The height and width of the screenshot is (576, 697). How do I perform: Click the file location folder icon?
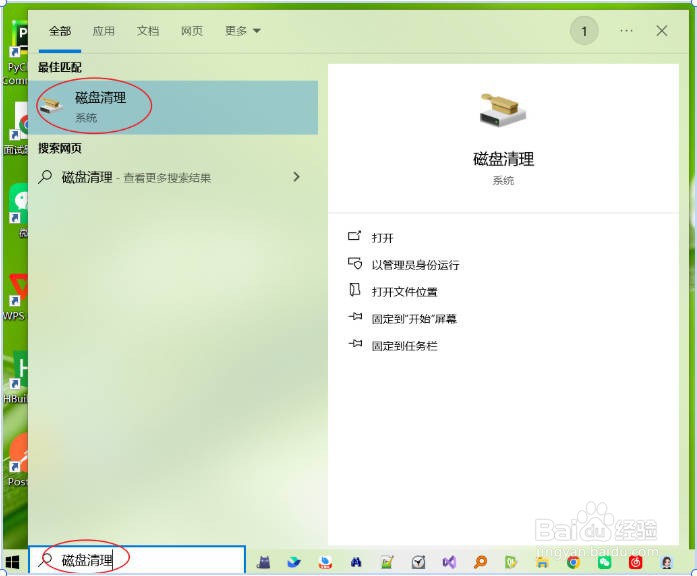(x=354, y=290)
